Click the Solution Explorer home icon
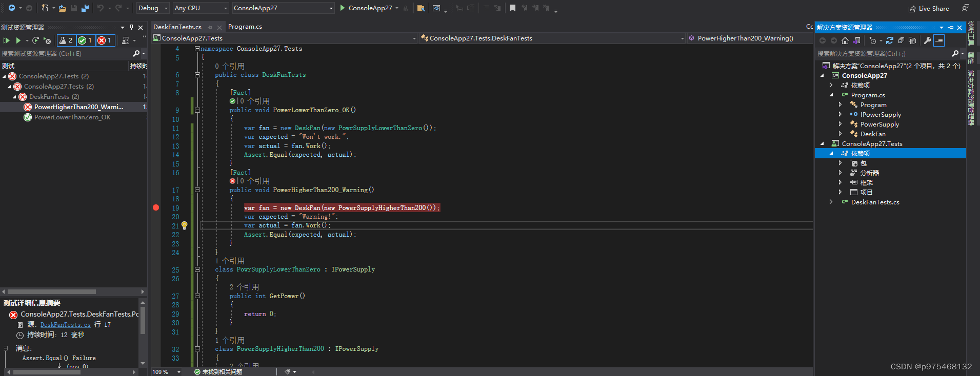 coord(845,40)
